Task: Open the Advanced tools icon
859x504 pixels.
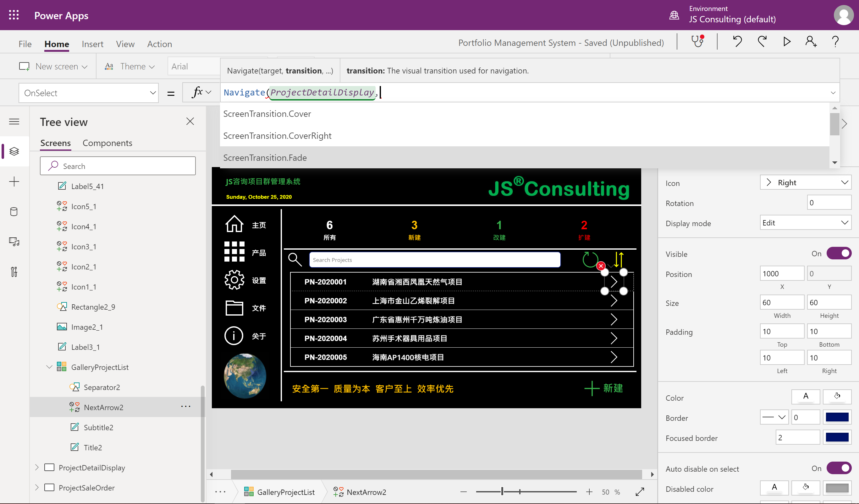Action: coord(14,272)
